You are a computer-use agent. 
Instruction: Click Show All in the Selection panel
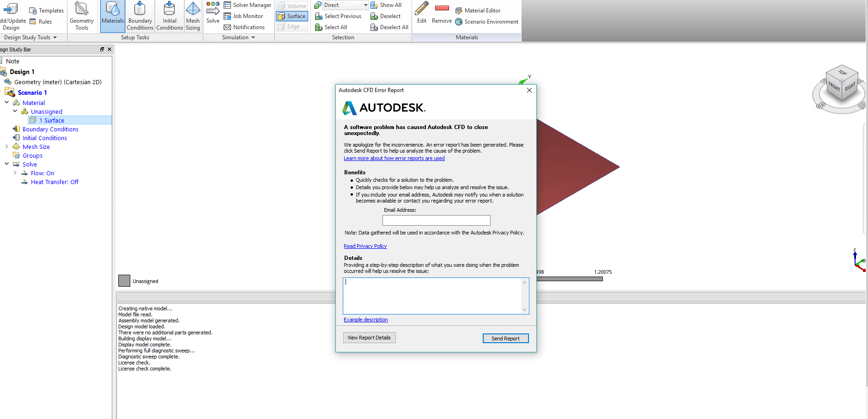[386, 5]
